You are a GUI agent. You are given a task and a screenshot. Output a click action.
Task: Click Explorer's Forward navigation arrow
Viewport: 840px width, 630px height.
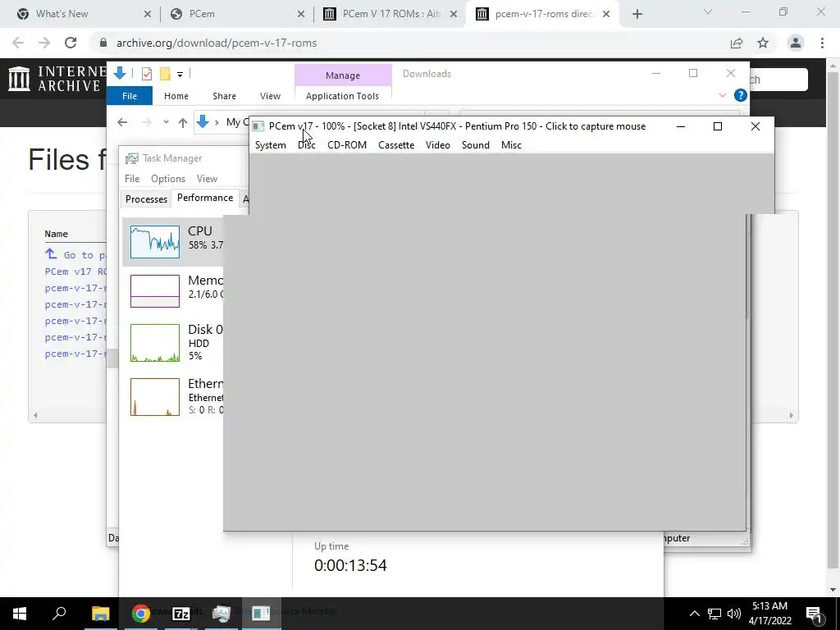[x=146, y=123]
